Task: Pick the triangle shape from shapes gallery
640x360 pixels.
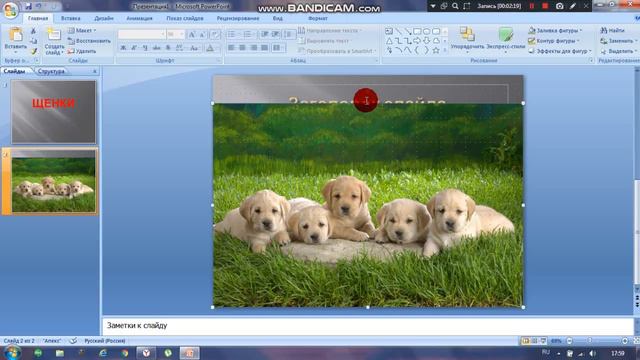Action: pyautogui.click(x=389, y=41)
